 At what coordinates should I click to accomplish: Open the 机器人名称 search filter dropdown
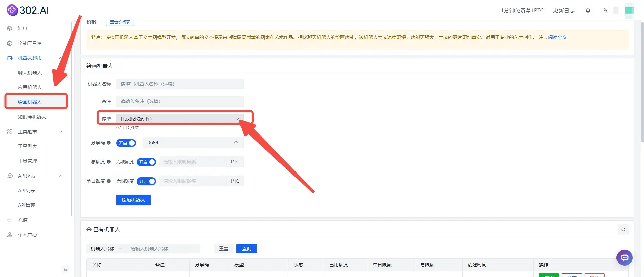pyautogui.click(x=106, y=249)
